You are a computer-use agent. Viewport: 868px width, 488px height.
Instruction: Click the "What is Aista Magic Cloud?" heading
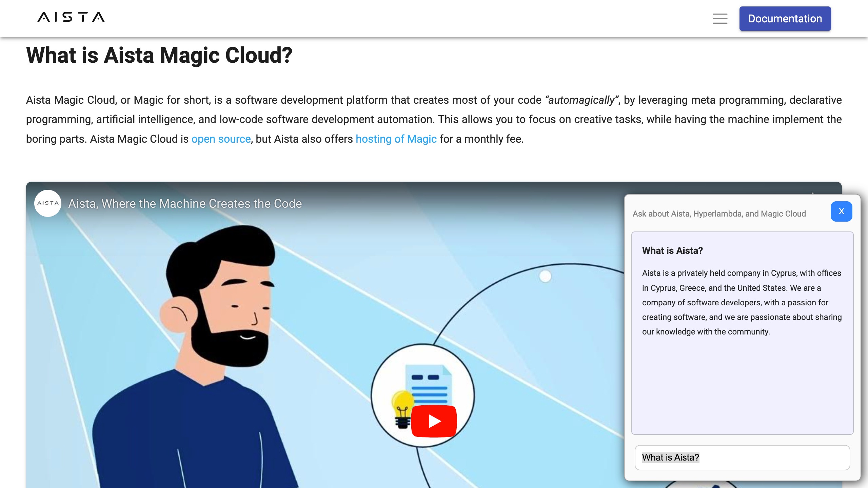(x=159, y=55)
